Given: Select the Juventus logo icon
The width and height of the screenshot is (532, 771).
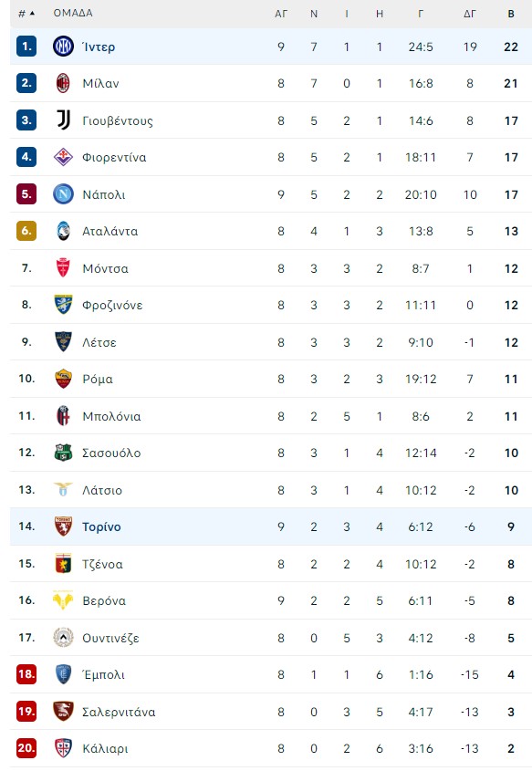Looking at the screenshot, I should pyautogui.click(x=63, y=120).
